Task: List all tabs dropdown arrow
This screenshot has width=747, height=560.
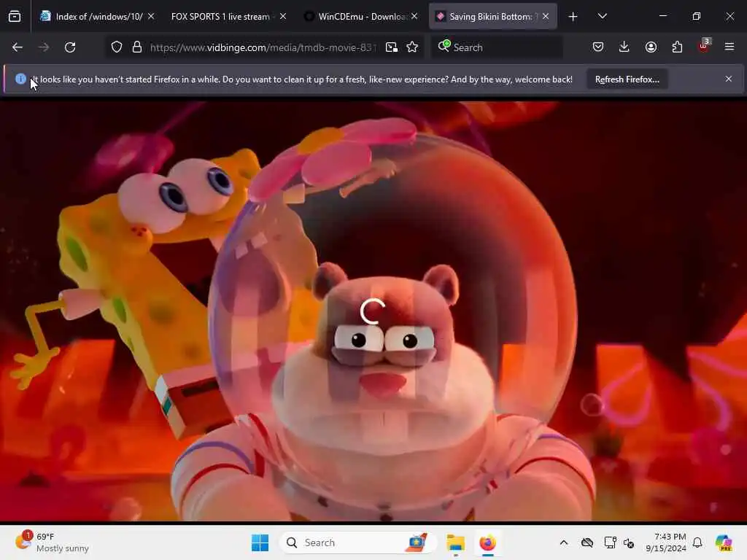Action: pyautogui.click(x=602, y=17)
